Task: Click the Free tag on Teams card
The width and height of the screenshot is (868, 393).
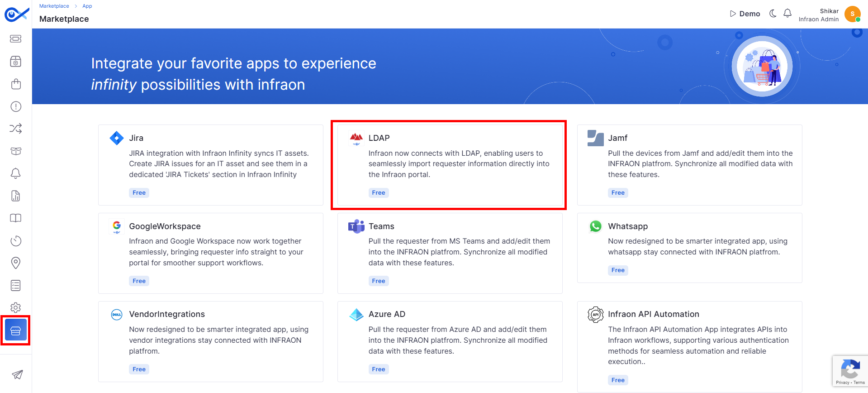Action: [x=379, y=281]
